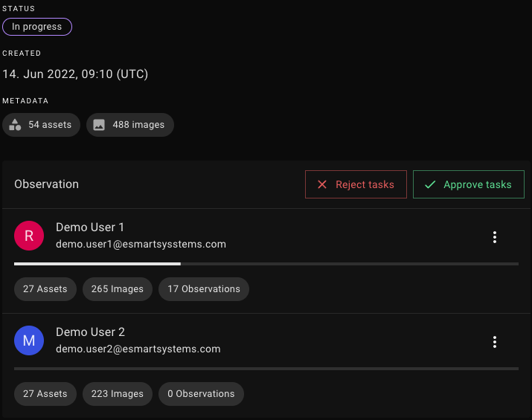Image resolution: width=532 pixels, height=420 pixels.
Task: Click the assets shapes icon
Action: pos(15,125)
